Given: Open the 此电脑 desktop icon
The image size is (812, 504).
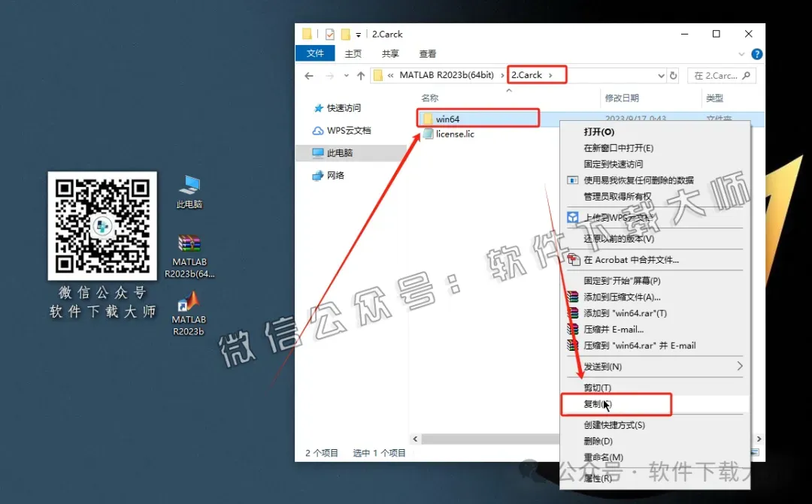Looking at the screenshot, I should (x=189, y=192).
